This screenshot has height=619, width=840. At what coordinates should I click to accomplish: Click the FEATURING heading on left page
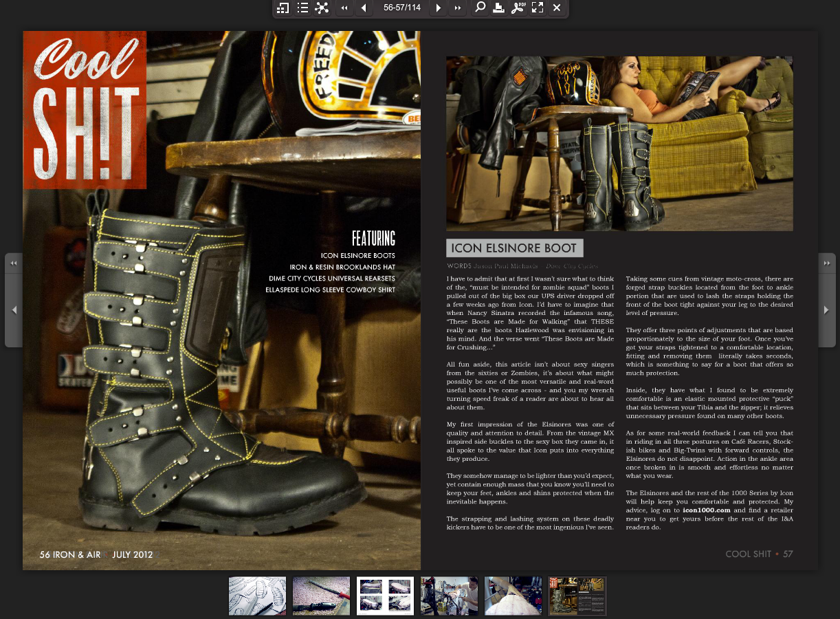click(373, 239)
